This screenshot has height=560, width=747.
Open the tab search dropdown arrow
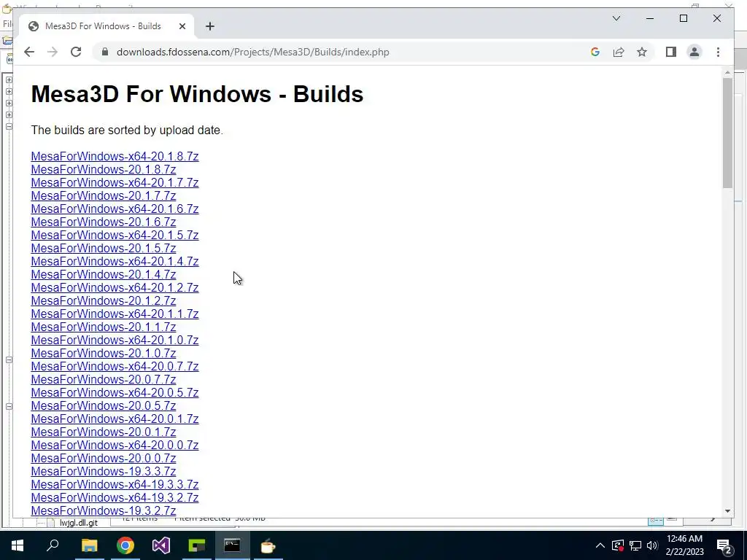coord(616,18)
